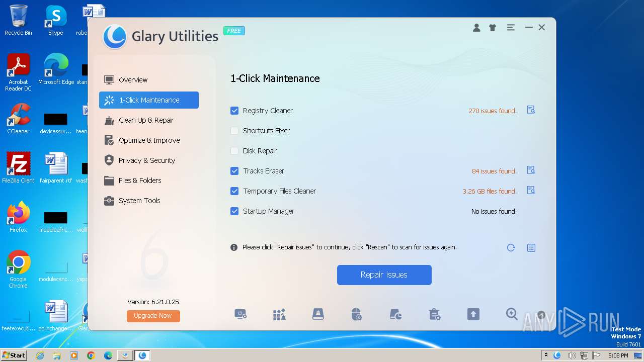
Task: Open the Firefox desktop shortcut
Action: pyautogui.click(x=18, y=217)
